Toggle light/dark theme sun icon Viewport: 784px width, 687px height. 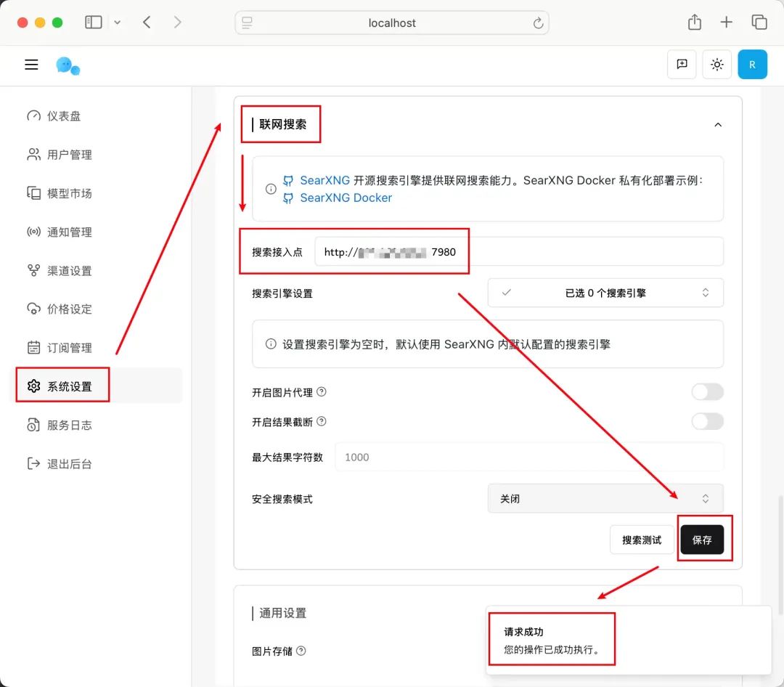pos(716,65)
